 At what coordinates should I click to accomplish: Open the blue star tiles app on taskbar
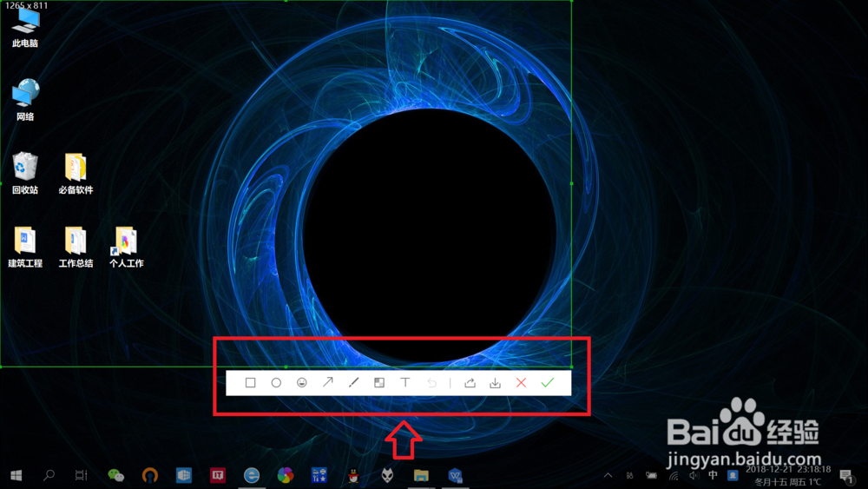pos(319,475)
